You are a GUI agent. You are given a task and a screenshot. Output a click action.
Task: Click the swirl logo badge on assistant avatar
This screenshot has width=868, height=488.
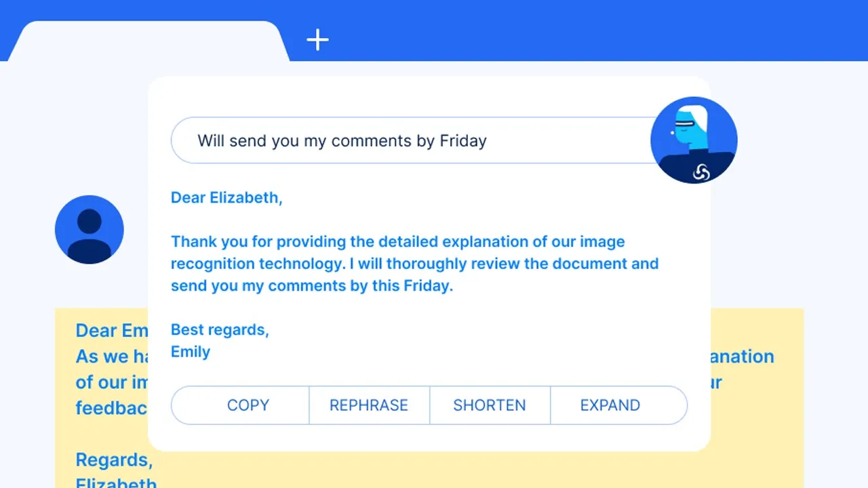click(x=701, y=174)
